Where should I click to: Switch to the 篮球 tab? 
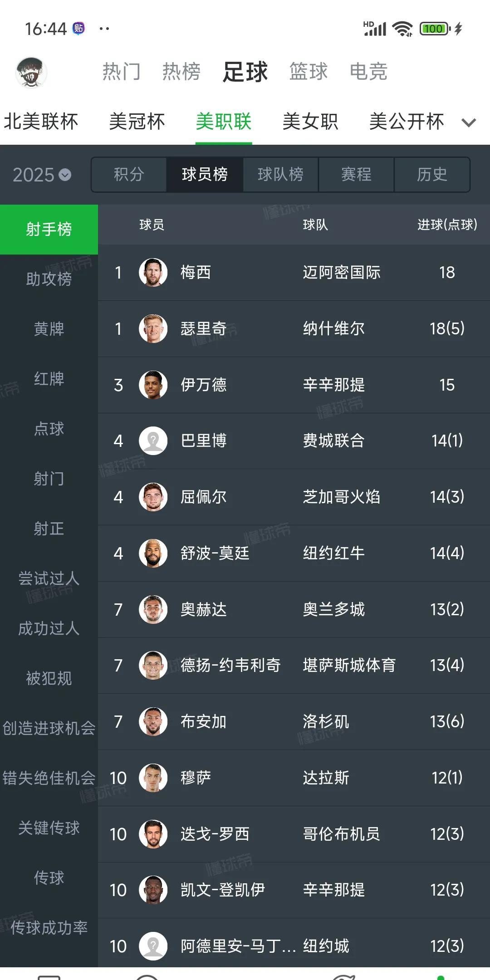(x=309, y=72)
